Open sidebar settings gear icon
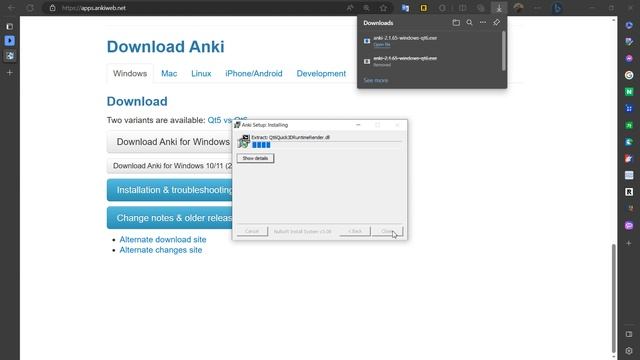The height and width of the screenshot is (360, 640). [629, 351]
